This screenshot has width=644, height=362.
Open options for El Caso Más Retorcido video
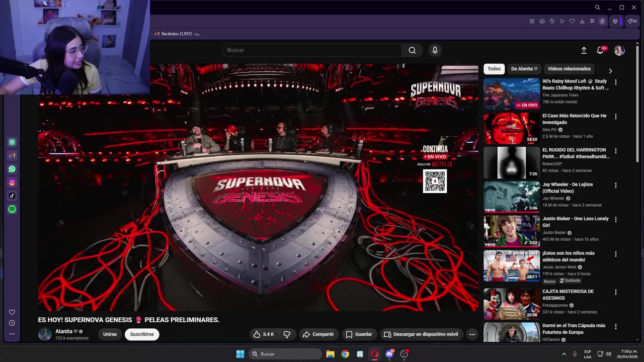(616, 117)
